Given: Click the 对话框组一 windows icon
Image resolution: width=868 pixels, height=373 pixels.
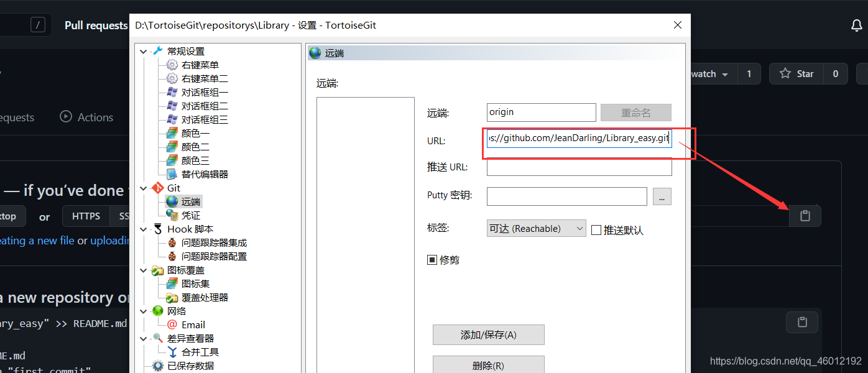Looking at the screenshot, I should pyautogui.click(x=172, y=92).
